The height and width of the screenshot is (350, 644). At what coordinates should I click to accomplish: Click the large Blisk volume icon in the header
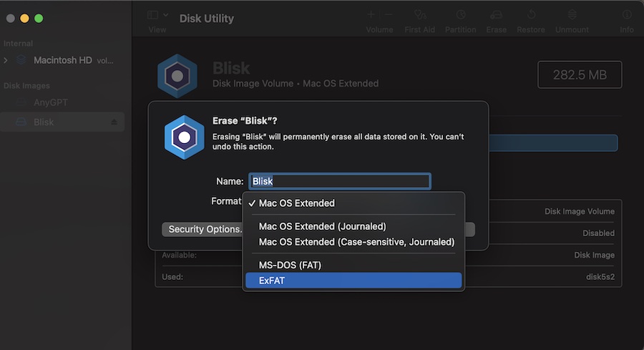click(177, 76)
